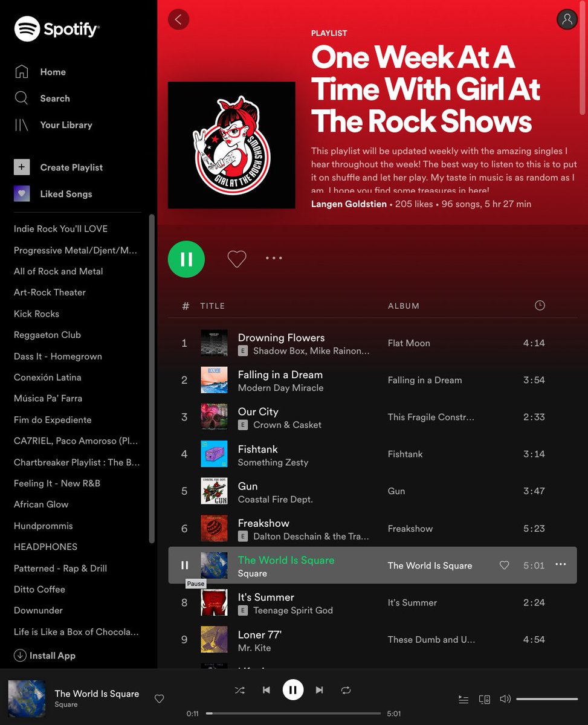This screenshot has width=588, height=725.
Task: Open Art-Rock Theater playlist
Action: pos(50,292)
